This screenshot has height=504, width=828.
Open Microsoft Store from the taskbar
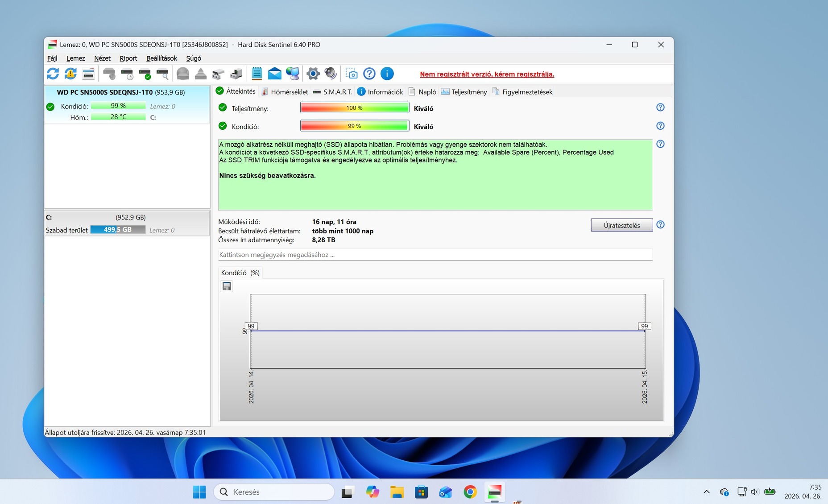click(x=421, y=492)
